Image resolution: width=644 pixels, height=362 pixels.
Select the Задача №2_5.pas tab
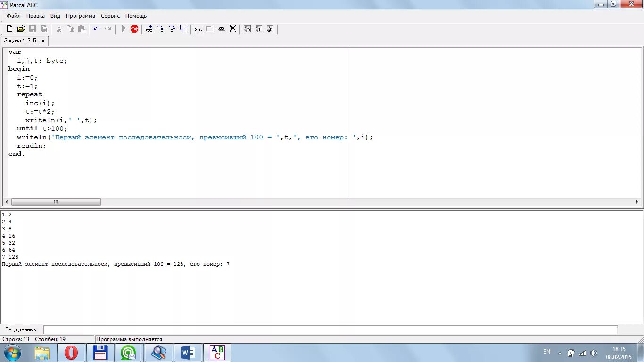25,41
